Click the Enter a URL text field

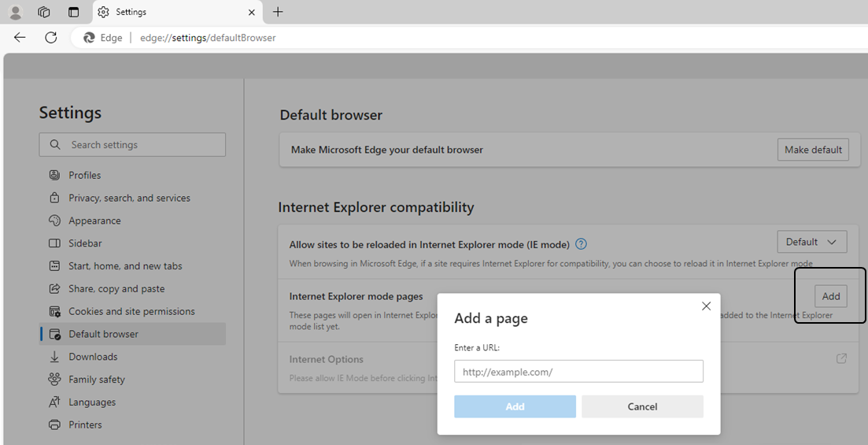click(x=578, y=372)
